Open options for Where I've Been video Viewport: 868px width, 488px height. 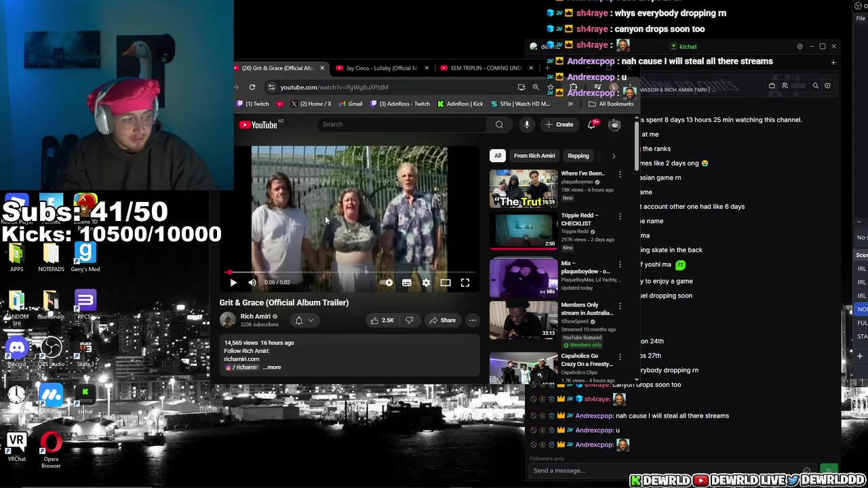(620, 174)
